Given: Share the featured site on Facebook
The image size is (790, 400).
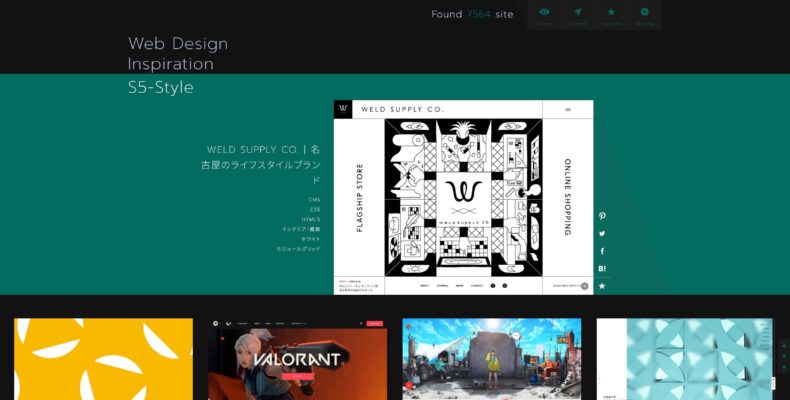Looking at the screenshot, I should point(602,251).
